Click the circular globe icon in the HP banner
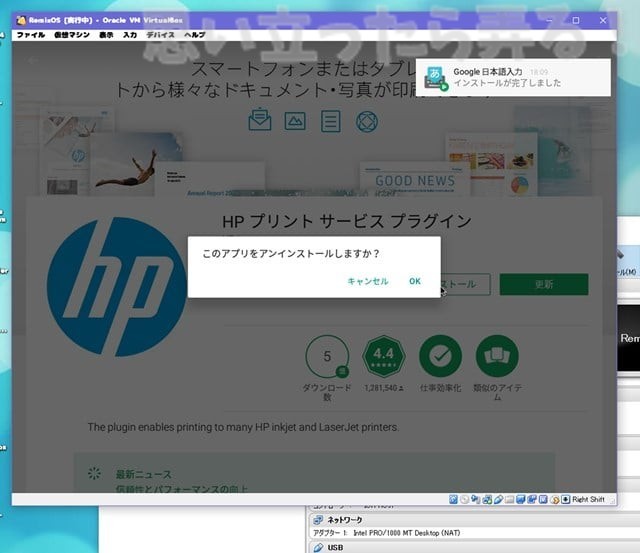 click(367, 122)
